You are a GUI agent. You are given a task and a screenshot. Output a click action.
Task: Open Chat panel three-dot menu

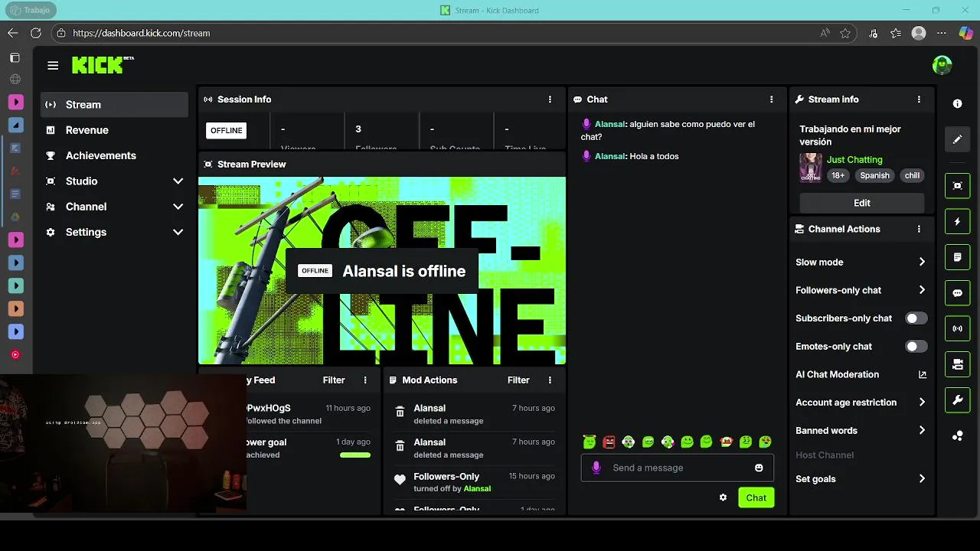coord(771,99)
